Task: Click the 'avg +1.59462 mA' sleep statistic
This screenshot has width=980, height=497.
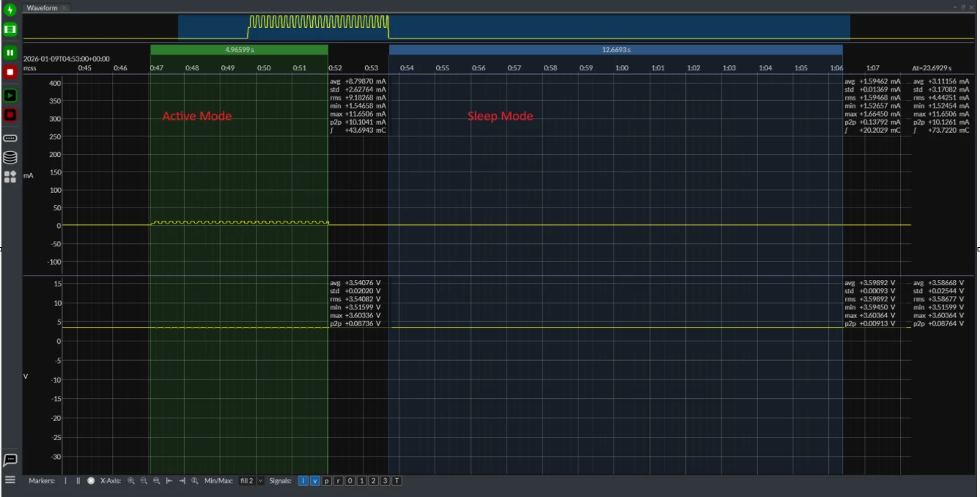Action: [x=872, y=82]
